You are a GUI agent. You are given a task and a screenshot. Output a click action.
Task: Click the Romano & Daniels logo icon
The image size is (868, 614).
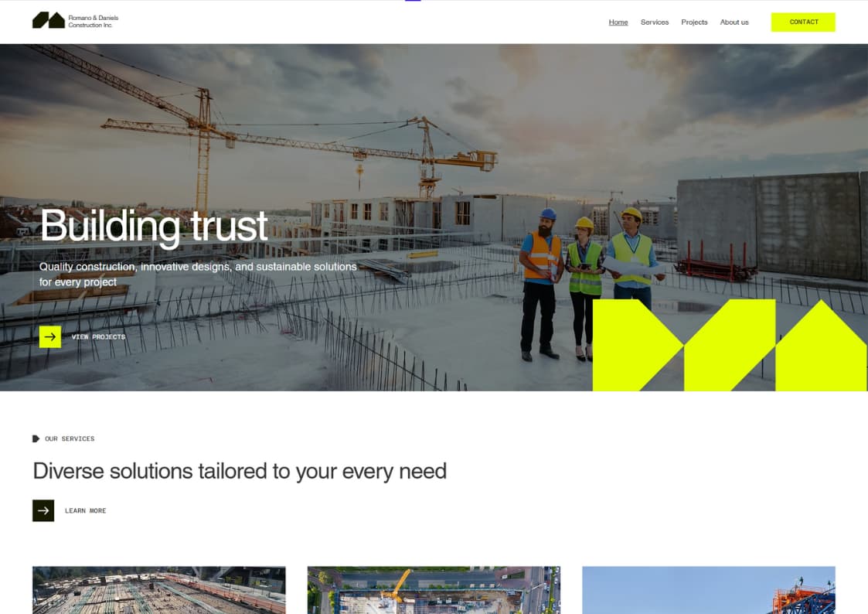click(x=49, y=20)
